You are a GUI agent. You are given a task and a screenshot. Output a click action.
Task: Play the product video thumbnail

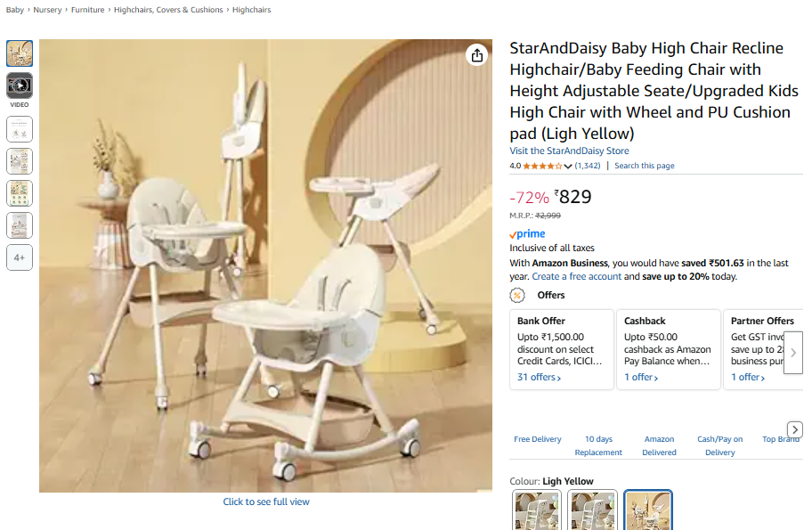coord(20,86)
